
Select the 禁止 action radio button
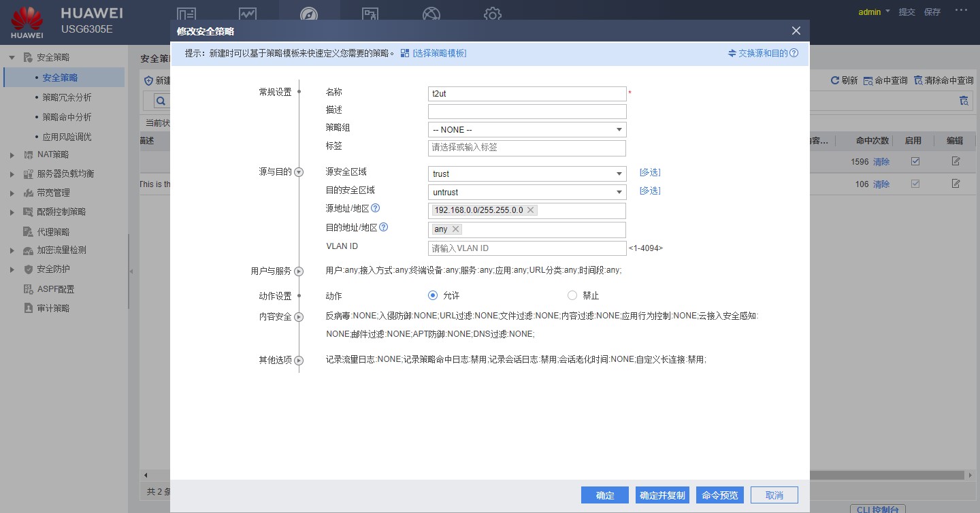pyautogui.click(x=572, y=295)
